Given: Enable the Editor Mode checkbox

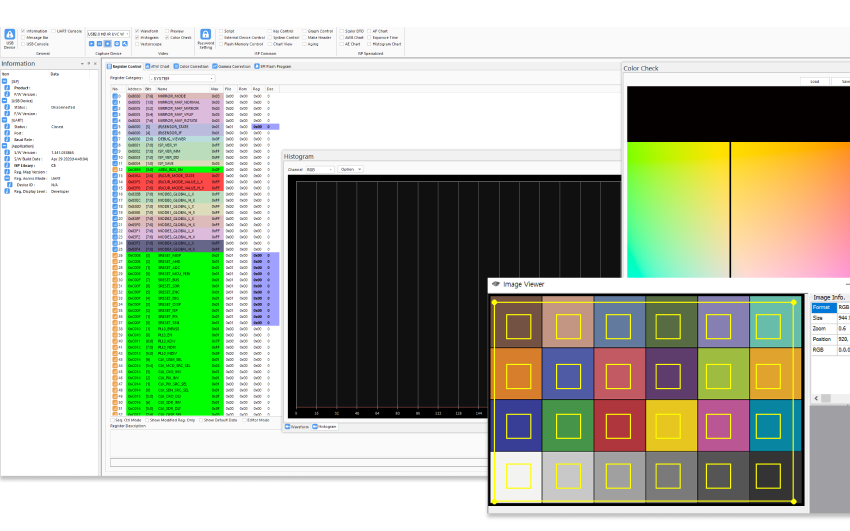Looking at the screenshot, I should click(244, 420).
